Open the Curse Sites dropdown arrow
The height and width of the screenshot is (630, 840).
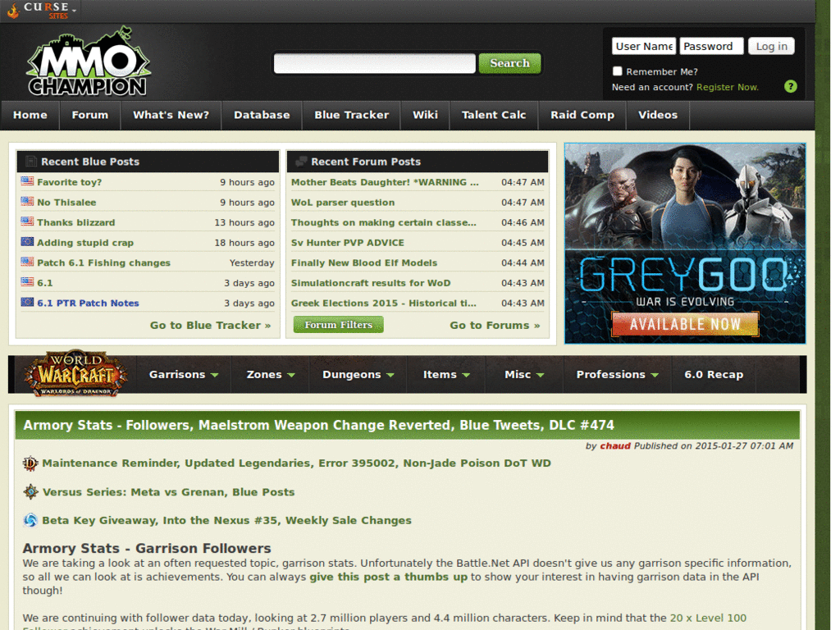pos(73,12)
